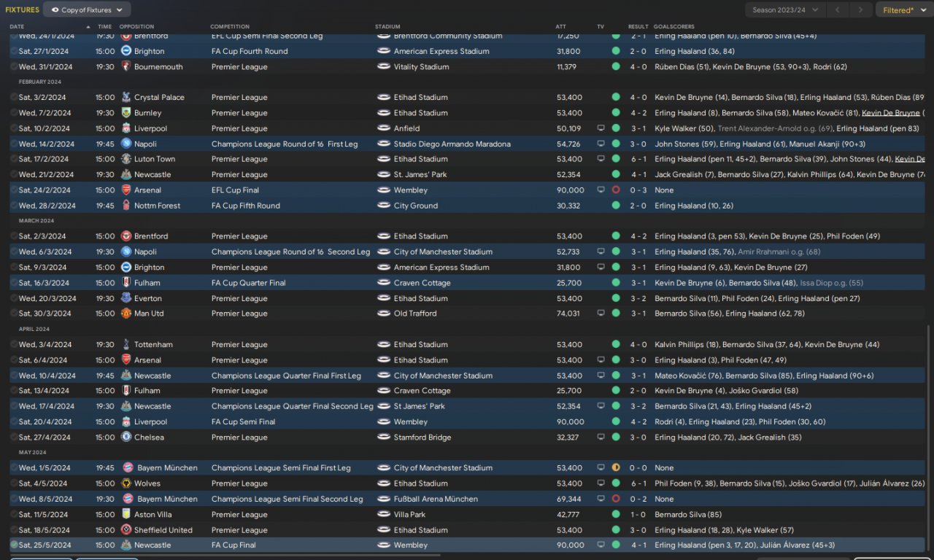Click the stadium icon beside Anfield
This screenshot has width=934, height=560.
pos(384,128)
